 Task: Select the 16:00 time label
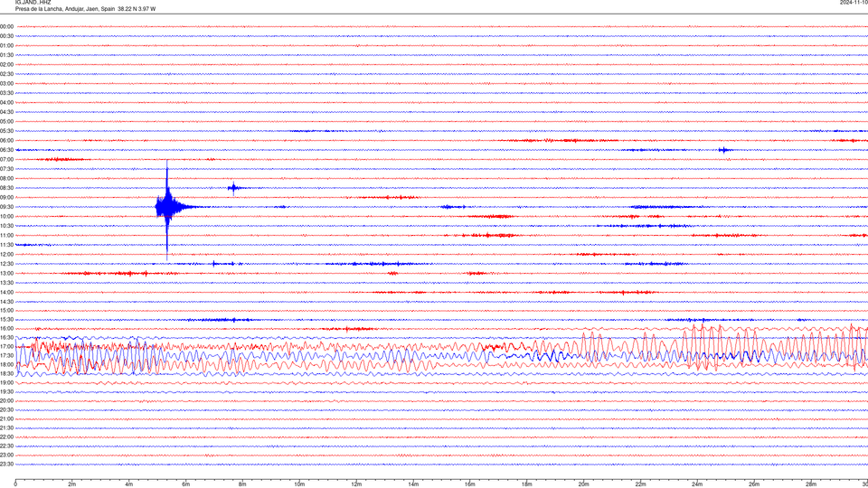(6, 329)
